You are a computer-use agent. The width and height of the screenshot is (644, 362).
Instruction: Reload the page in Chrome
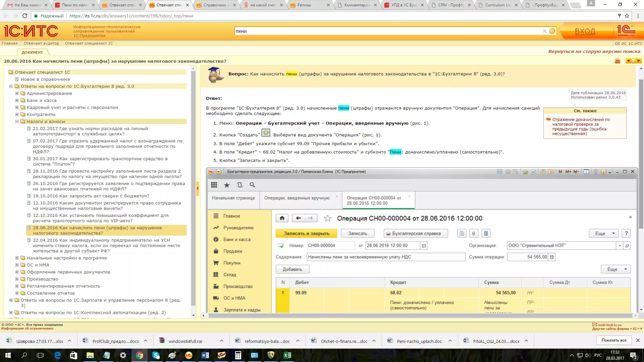coord(24,16)
